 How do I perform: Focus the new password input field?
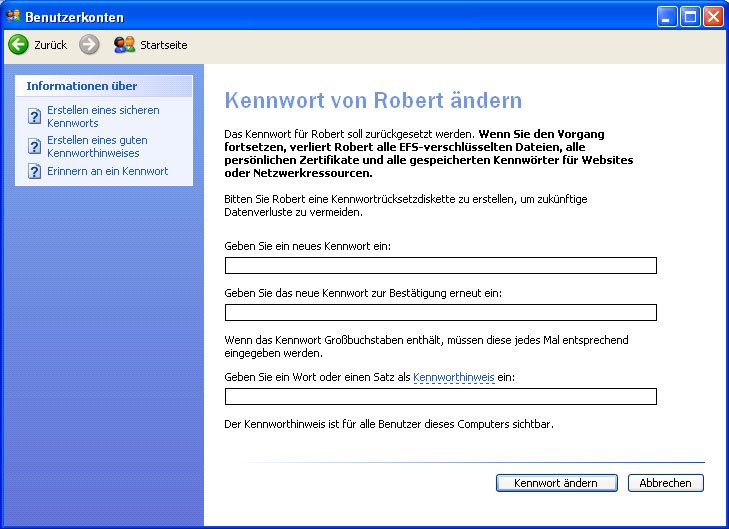pyautogui.click(x=440, y=265)
